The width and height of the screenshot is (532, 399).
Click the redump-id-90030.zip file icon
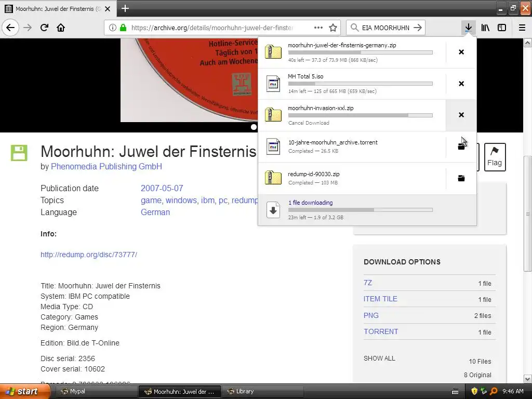pos(273,178)
